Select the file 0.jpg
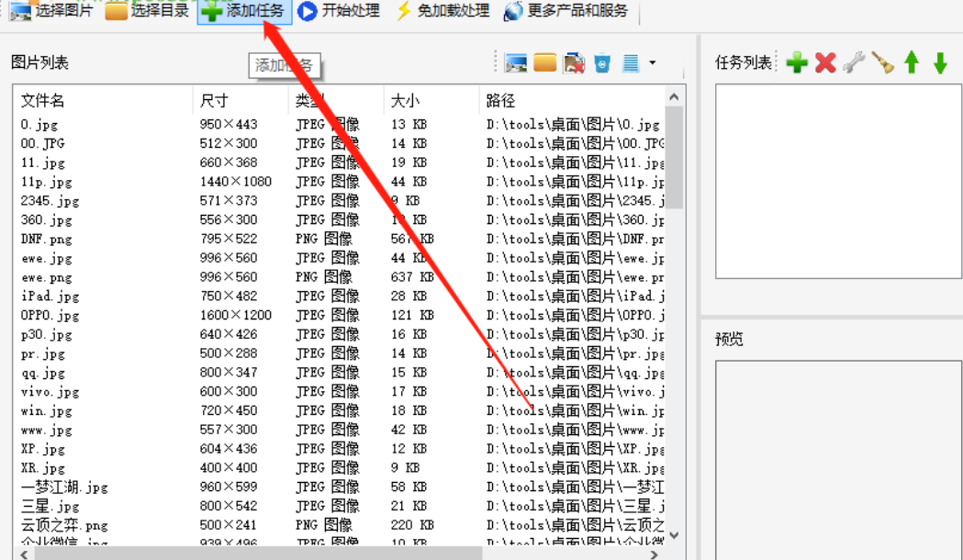 pos(39,125)
